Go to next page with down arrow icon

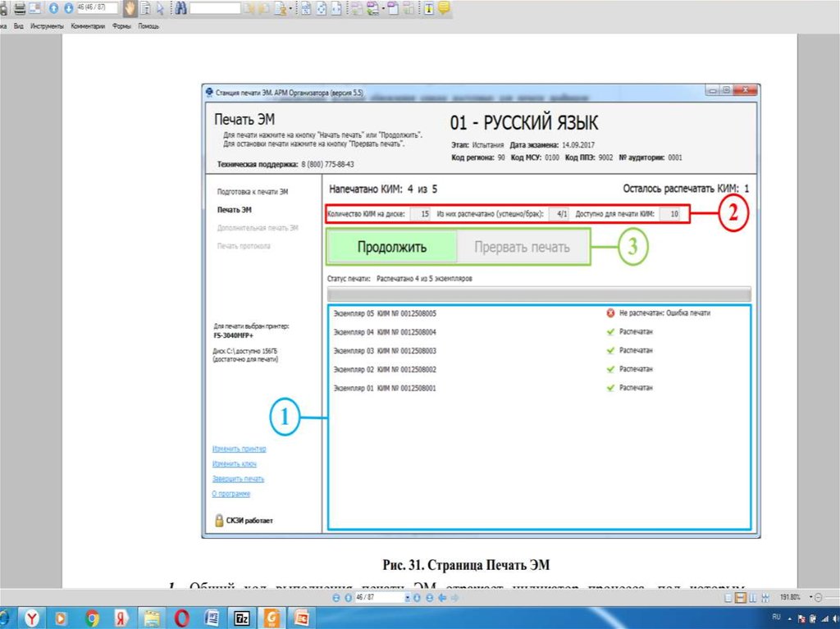(69, 8)
